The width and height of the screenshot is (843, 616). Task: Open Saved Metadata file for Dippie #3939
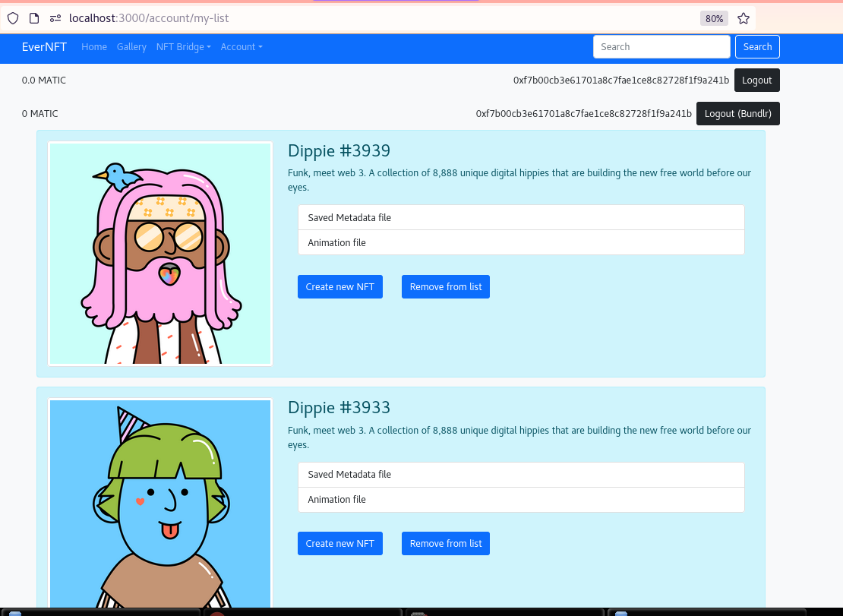521,217
